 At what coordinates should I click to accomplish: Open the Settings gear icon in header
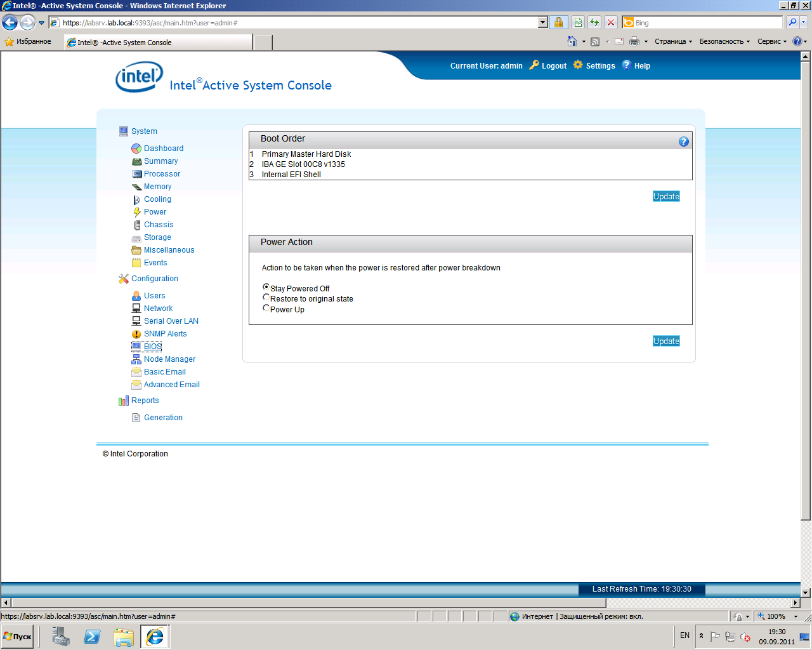pos(578,65)
